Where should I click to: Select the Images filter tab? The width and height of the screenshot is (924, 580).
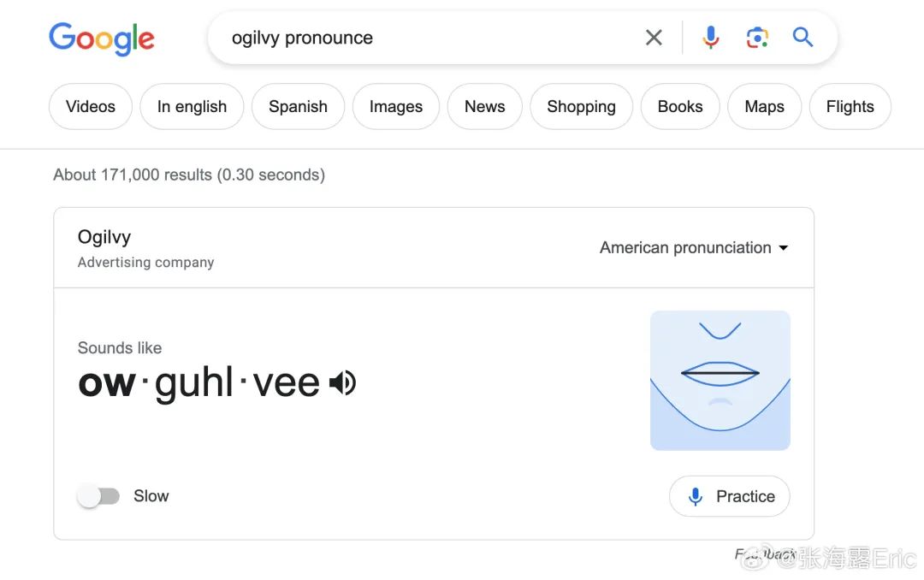pos(396,107)
